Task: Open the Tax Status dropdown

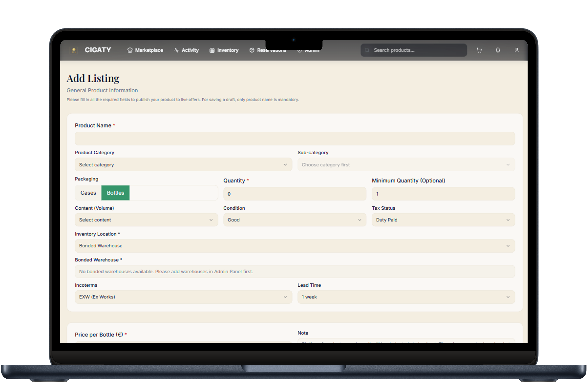Action: click(443, 220)
